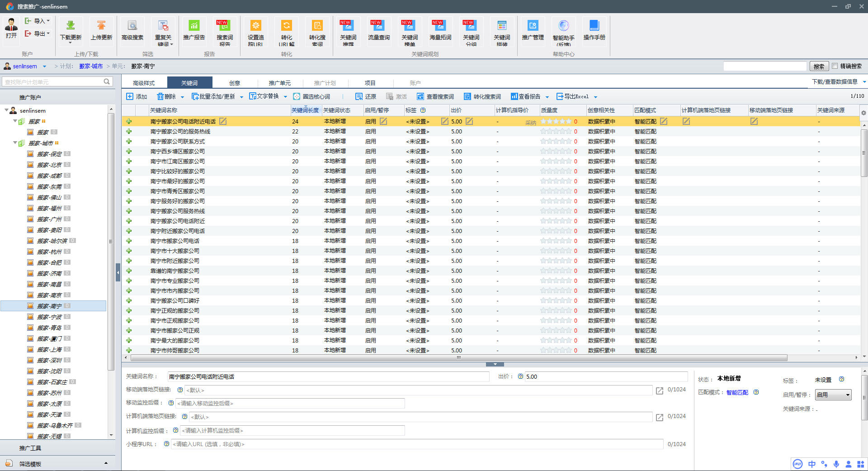The width and height of the screenshot is (868, 471).
Task: Open the 智能助手 assistant icon
Action: pos(563,26)
